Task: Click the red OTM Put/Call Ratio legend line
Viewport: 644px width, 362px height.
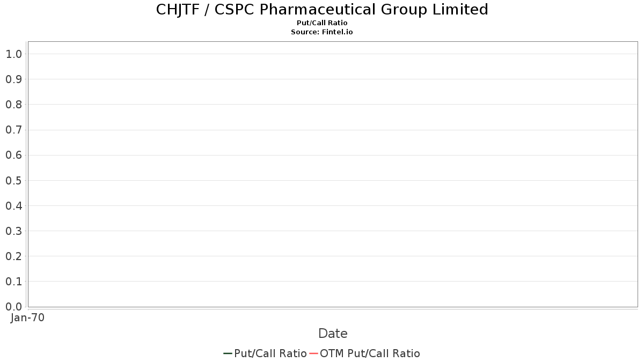Action: (x=313, y=353)
